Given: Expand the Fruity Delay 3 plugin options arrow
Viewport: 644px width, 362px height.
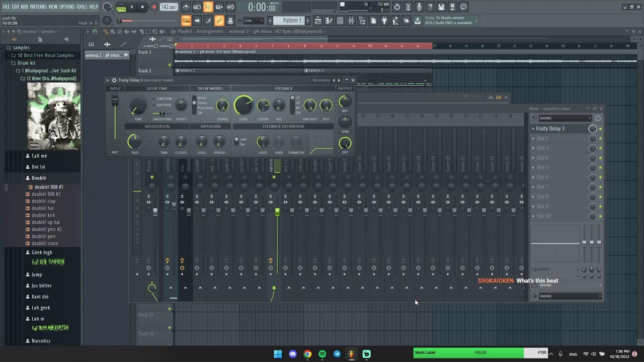Looking at the screenshot, I should click(107, 80).
